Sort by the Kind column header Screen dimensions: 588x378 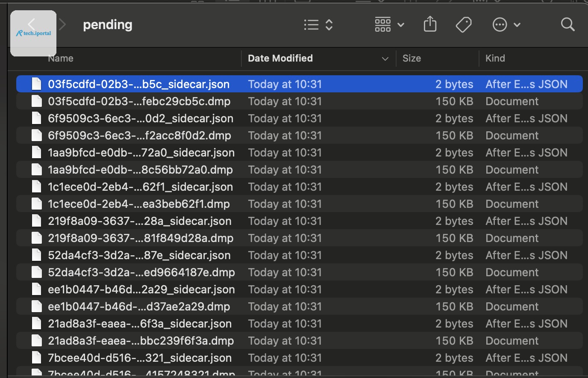click(x=495, y=58)
